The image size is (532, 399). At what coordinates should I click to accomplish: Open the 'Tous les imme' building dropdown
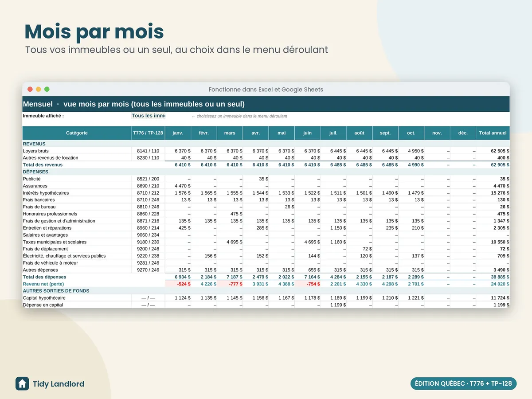[x=149, y=116]
